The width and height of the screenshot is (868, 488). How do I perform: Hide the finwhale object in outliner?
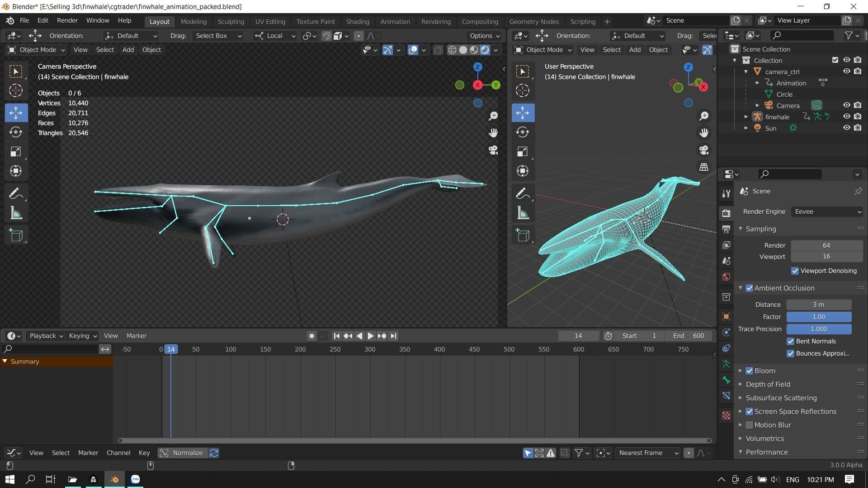point(847,117)
